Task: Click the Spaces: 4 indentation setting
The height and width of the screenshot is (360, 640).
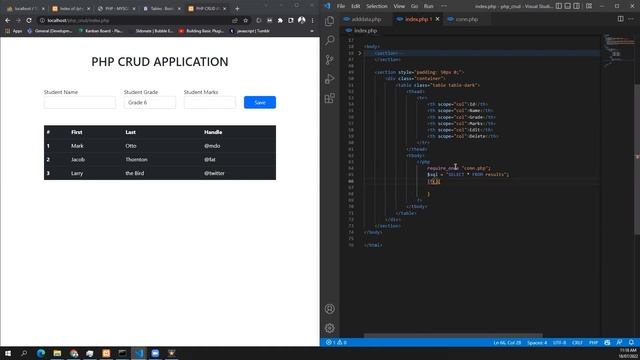Action: (x=537, y=342)
